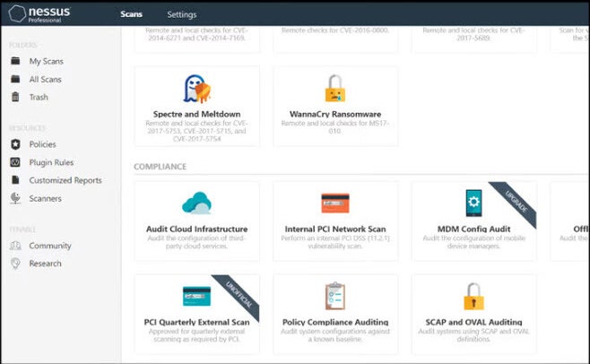Screen dimensions: 590x364
Task: Open the All Scans folder
Action: point(45,79)
